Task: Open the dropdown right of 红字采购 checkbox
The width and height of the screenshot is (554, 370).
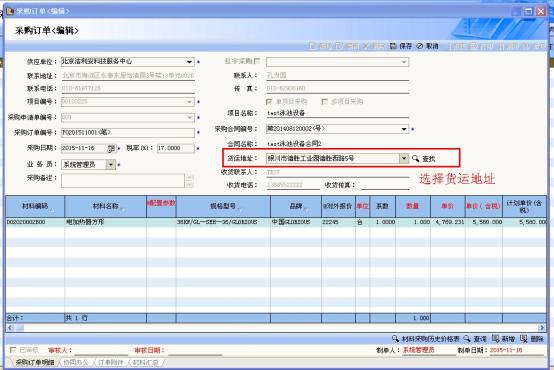Action: [x=404, y=62]
